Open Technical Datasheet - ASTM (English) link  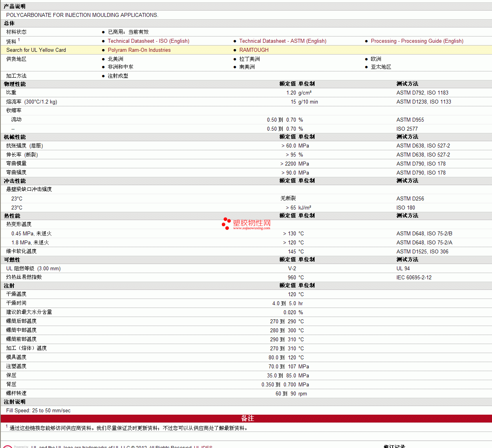tap(283, 41)
